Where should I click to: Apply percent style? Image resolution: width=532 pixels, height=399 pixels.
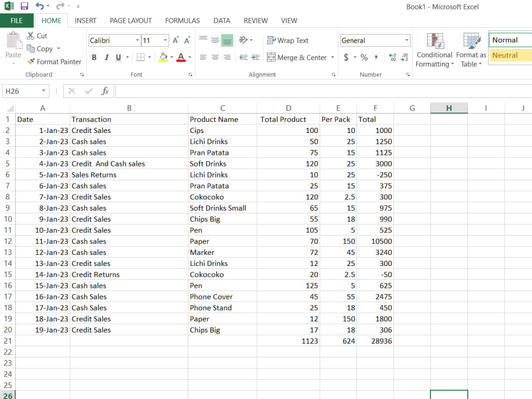tap(364, 57)
